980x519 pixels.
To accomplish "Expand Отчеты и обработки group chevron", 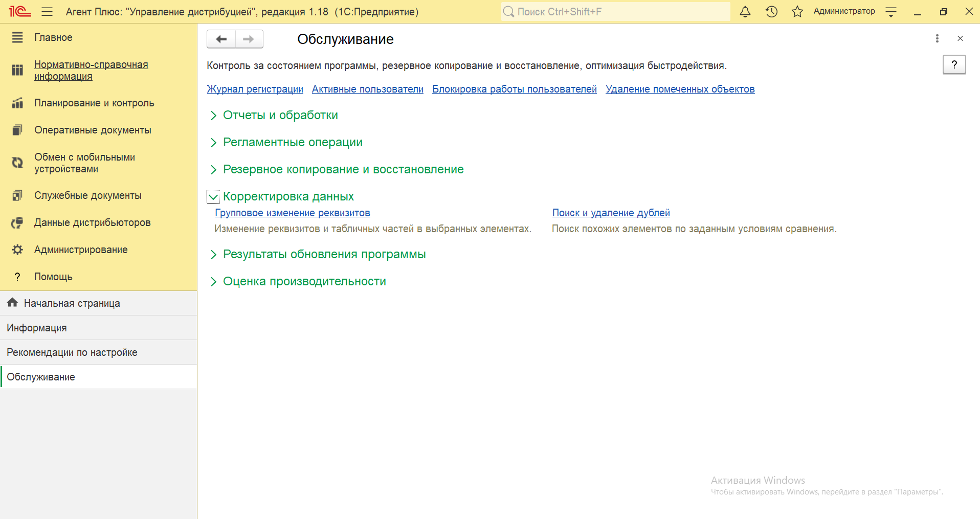I will pyautogui.click(x=213, y=116).
